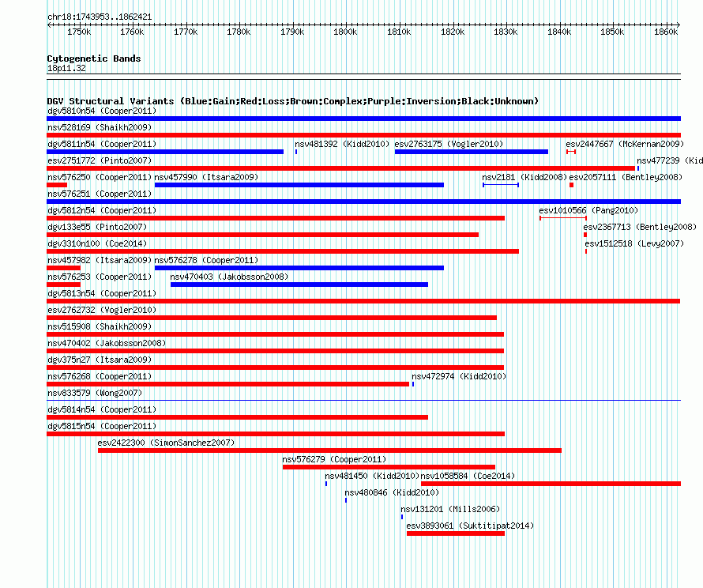This screenshot has width=703, height=588.
Task: Click the red bar of esv3893061
Action: (456, 533)
